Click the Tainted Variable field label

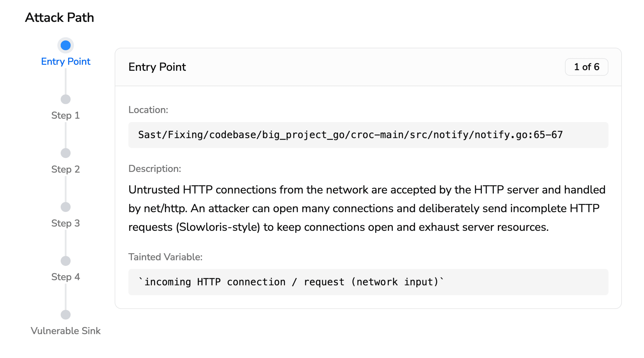[165, 257]
